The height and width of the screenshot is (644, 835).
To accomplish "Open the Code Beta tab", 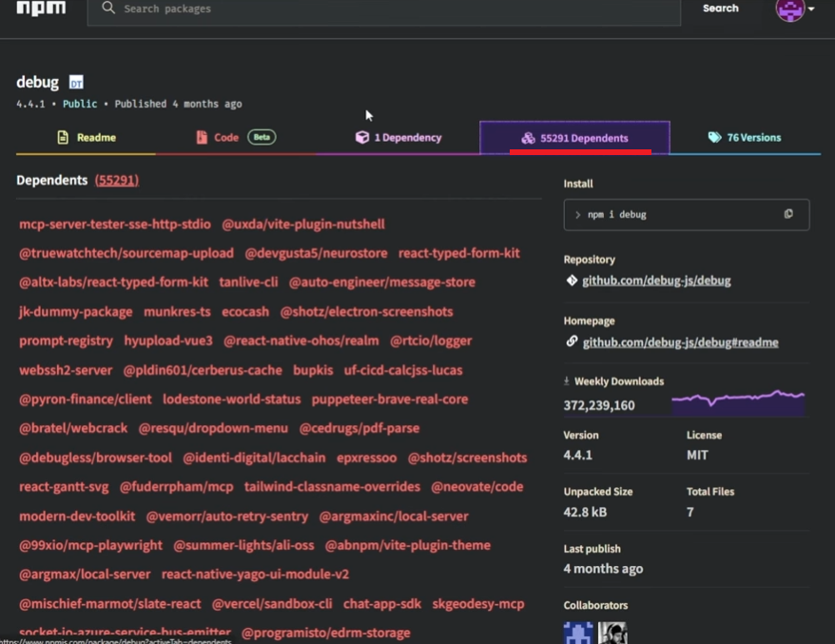I will (236, 137).
